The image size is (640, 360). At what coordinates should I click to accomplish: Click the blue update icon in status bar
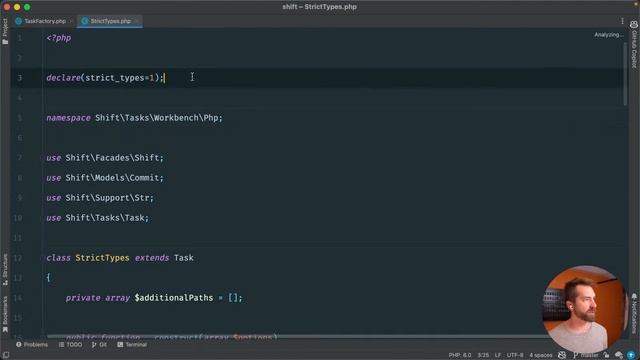click(631, 355)
